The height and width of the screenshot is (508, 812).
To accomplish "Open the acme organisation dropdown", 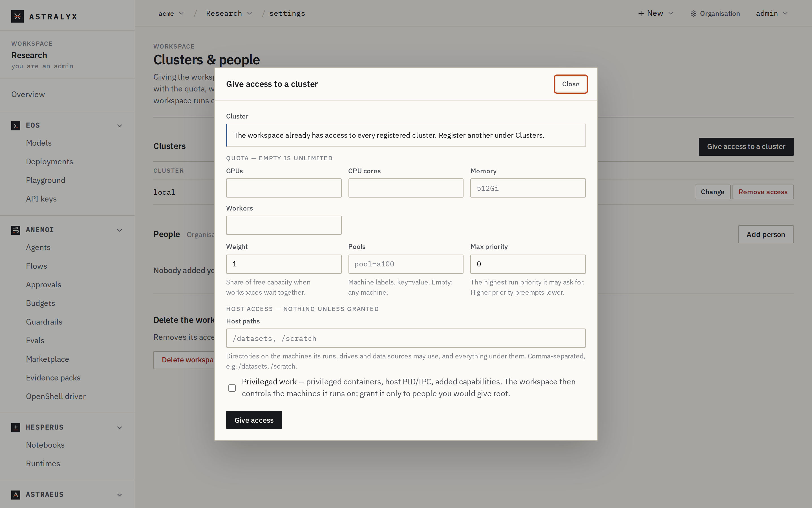I will [171, 14].
